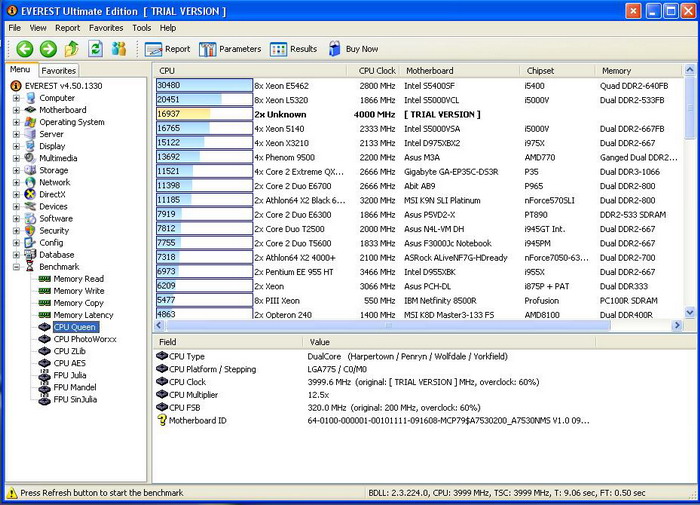This screenshot has width=700, height=505.
Task: Sort by Chipset column header
Action: tap(557, 71)
